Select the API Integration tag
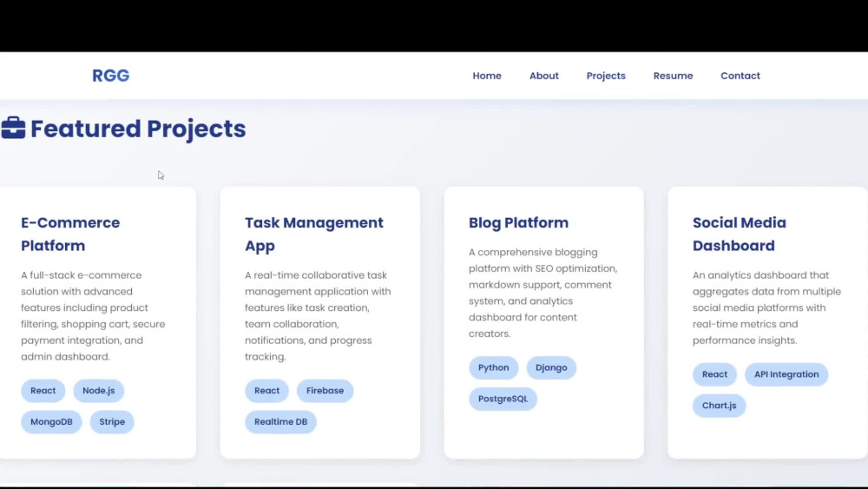This screenshot has width=868, height=489. pos(786,374)
